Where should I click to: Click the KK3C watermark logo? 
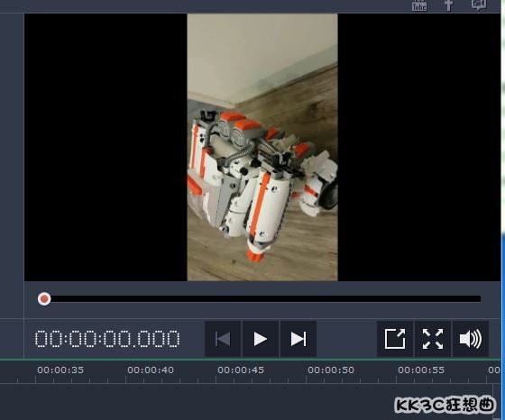tap(445, 405)
